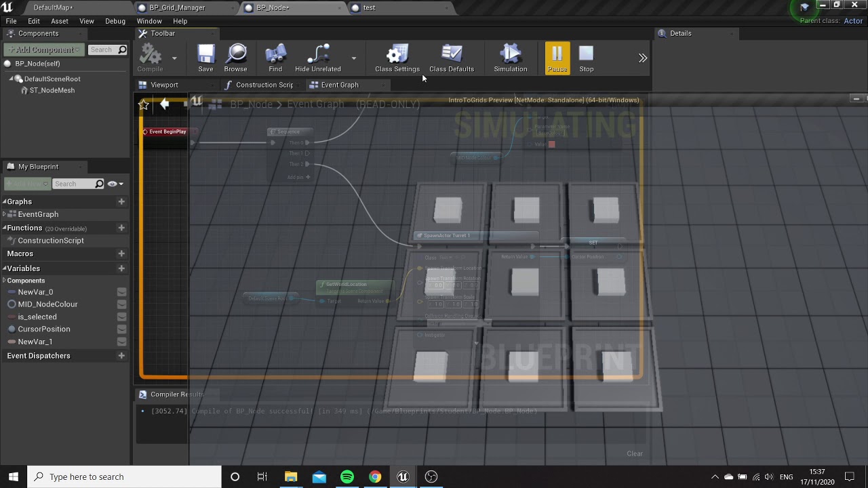Stop the play session
The width and height of the screenshot is (868, 488).
point(587,58)
